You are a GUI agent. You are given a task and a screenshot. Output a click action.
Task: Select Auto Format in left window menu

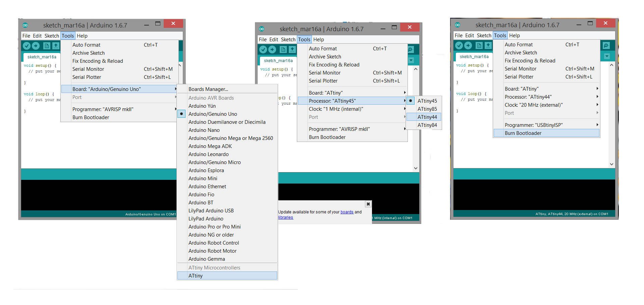(x=119, y=45)
